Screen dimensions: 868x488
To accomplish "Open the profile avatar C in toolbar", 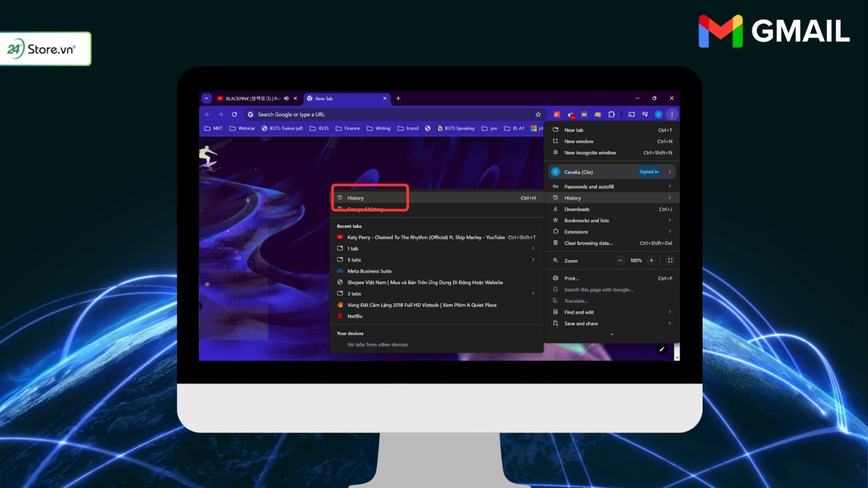I will click(659, 114).
